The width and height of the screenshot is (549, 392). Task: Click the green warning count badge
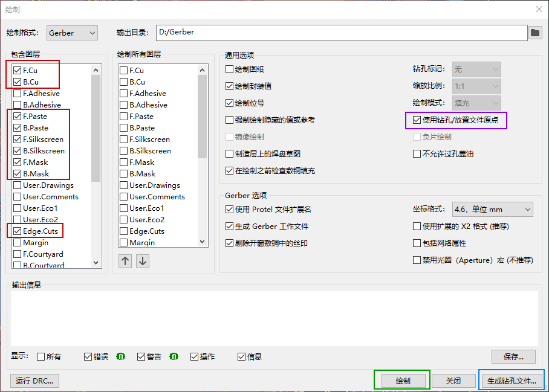(x=174, y=356)
